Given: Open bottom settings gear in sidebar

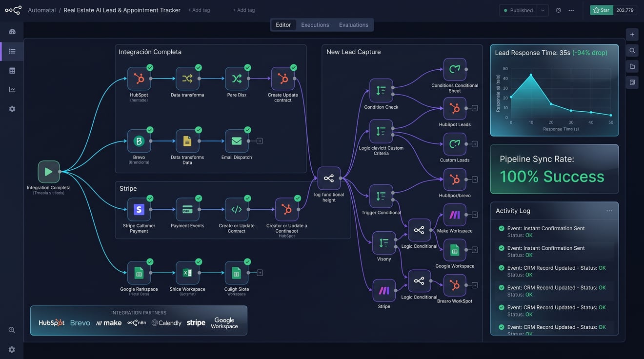Looking at the screenshot, I should tap(12, 350).
